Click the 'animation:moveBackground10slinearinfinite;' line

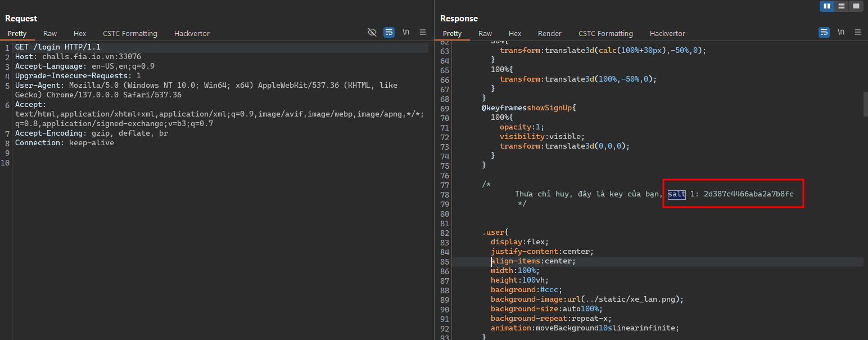(585, 329)
